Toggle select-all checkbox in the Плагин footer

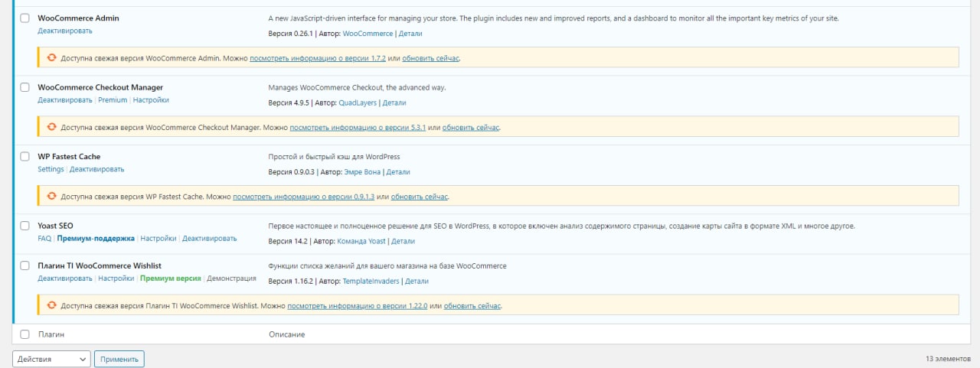point(24,334)
